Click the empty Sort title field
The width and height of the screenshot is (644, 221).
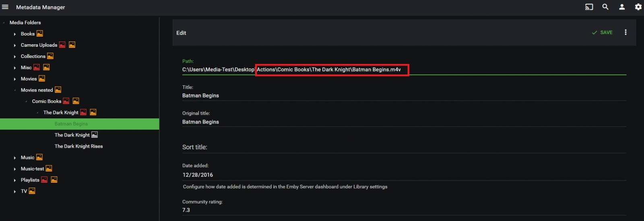404,147
